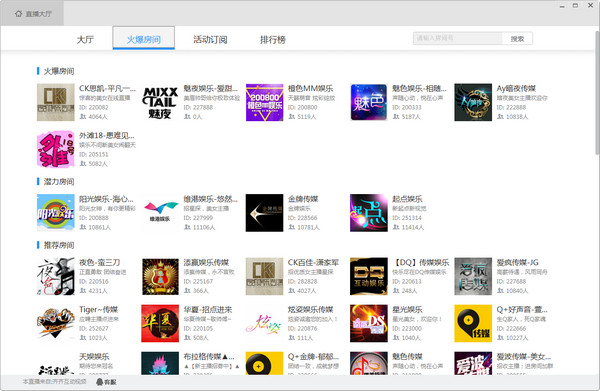
Task: Open the pink 外滩18号 room logo
Action: click(55, 149)
